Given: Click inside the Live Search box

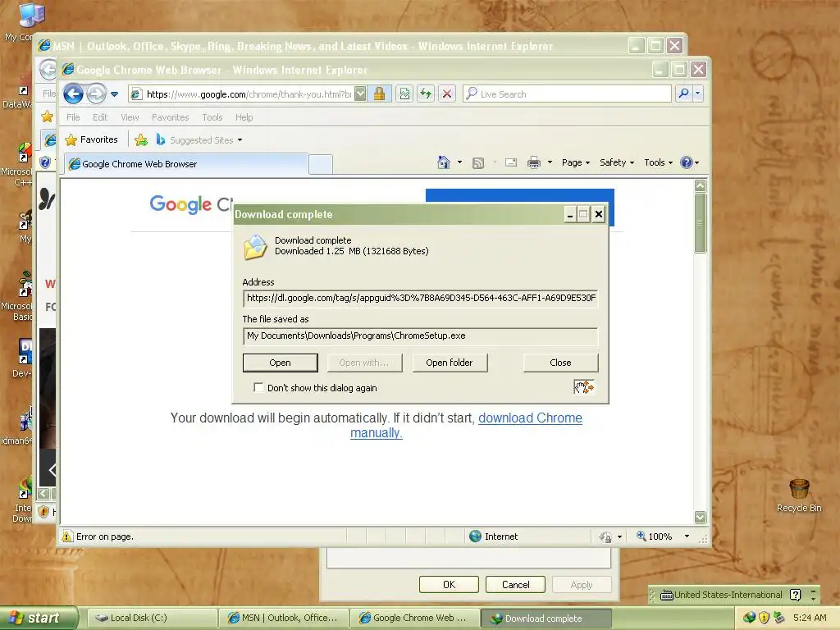Looking at the screenshot, I should [x=567, y=94].
